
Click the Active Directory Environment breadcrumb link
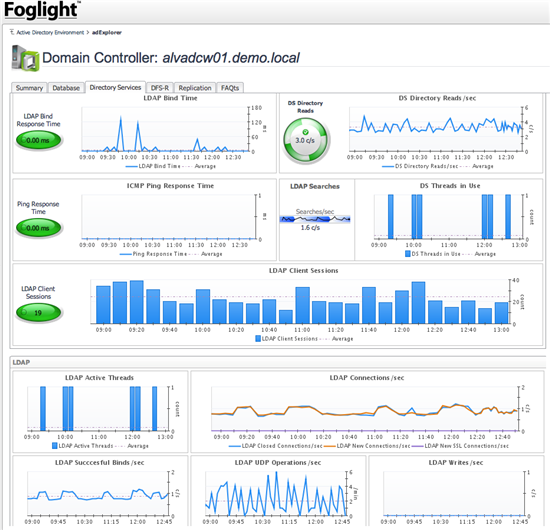coord(50,32)
